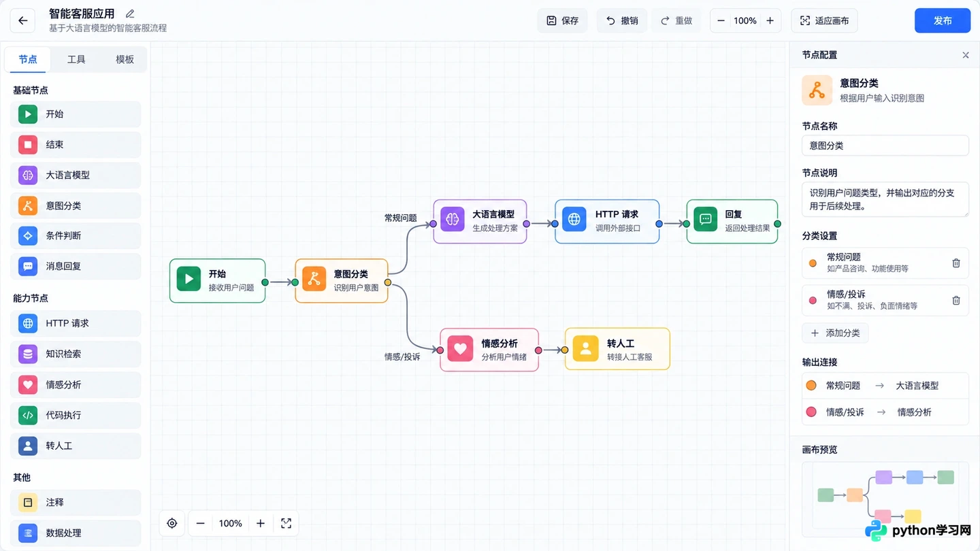
Task: Click the 开始 node output port
Action: (x=265, y=282)
